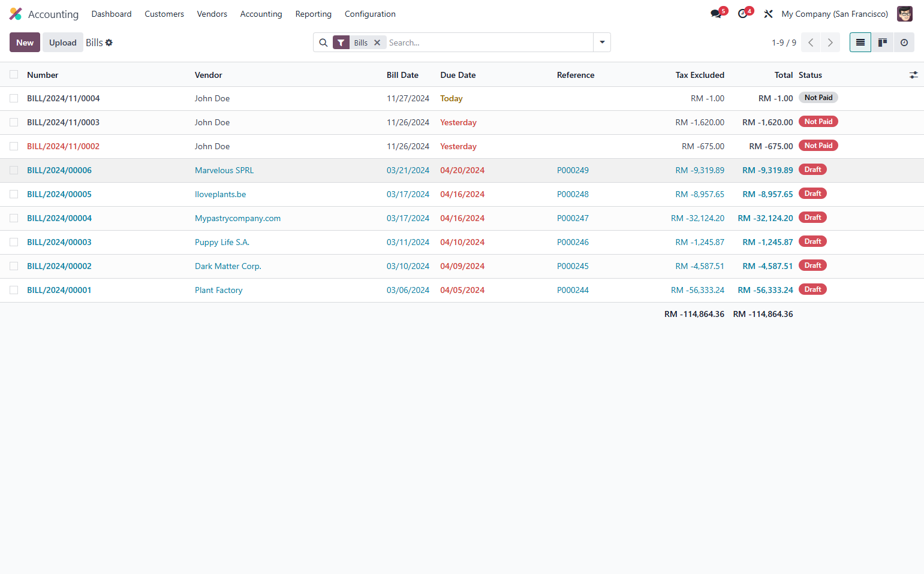Select checkbox for BILL/2024/11/0003
The image size is (924, 574).
(14, 122)
